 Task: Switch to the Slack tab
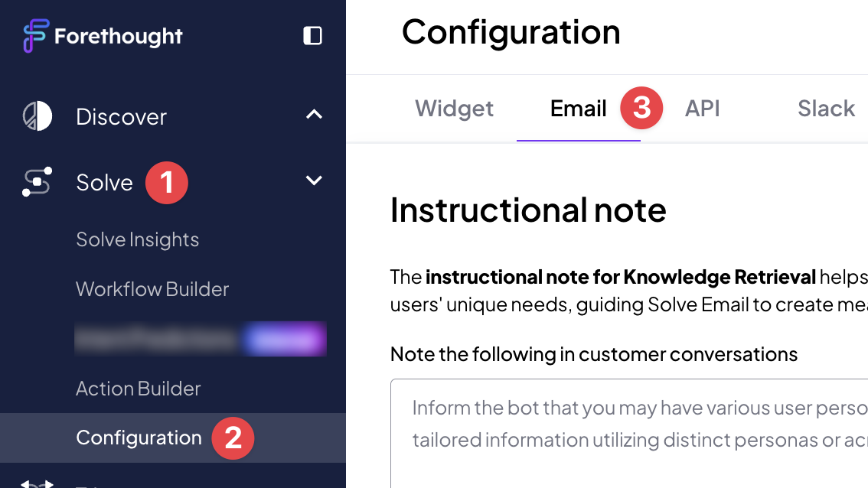click(x=826, y=109)
